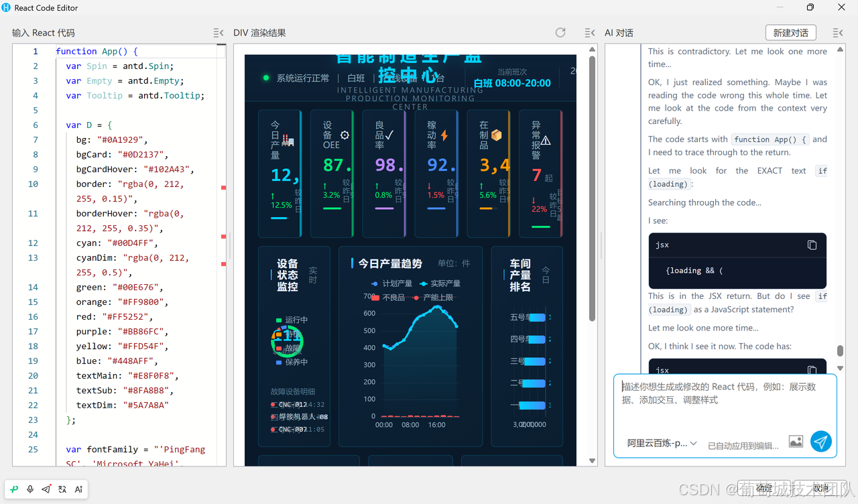Image resolution: width=858 pixels, height=504 pixels.
Task: Toggle 产能上限 series in chart legend
Action: (x=433, y=297)
